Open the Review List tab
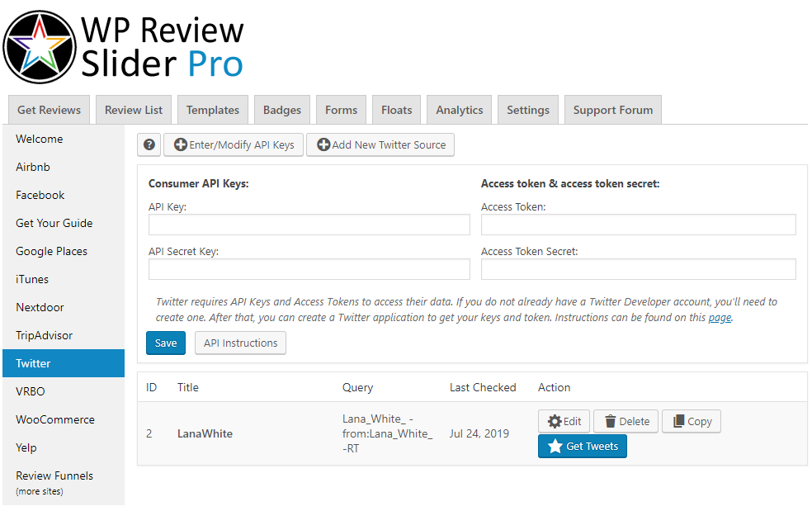812x511 pixels. [134, 110]
